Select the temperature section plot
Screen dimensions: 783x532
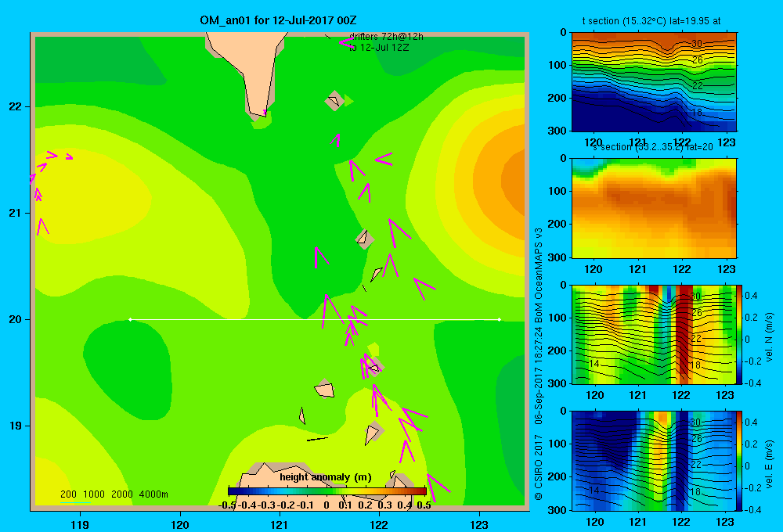(654, 82)
